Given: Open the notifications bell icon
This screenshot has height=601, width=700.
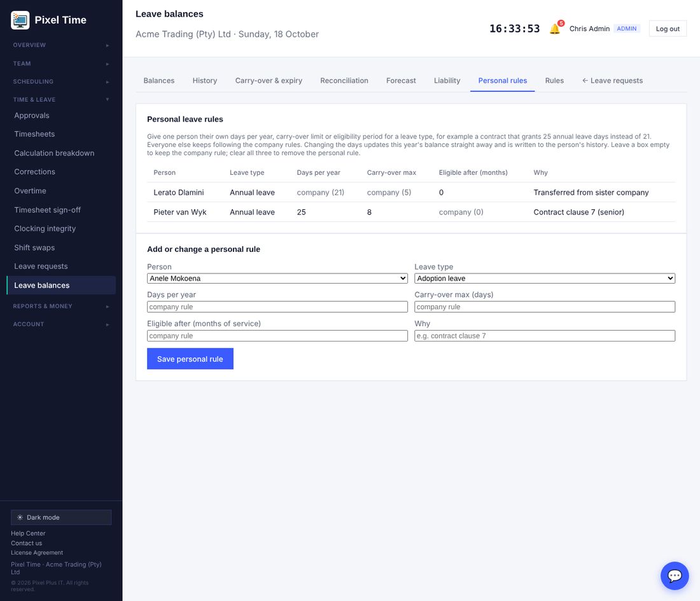Looking at the screenshot, I should 555,29.
